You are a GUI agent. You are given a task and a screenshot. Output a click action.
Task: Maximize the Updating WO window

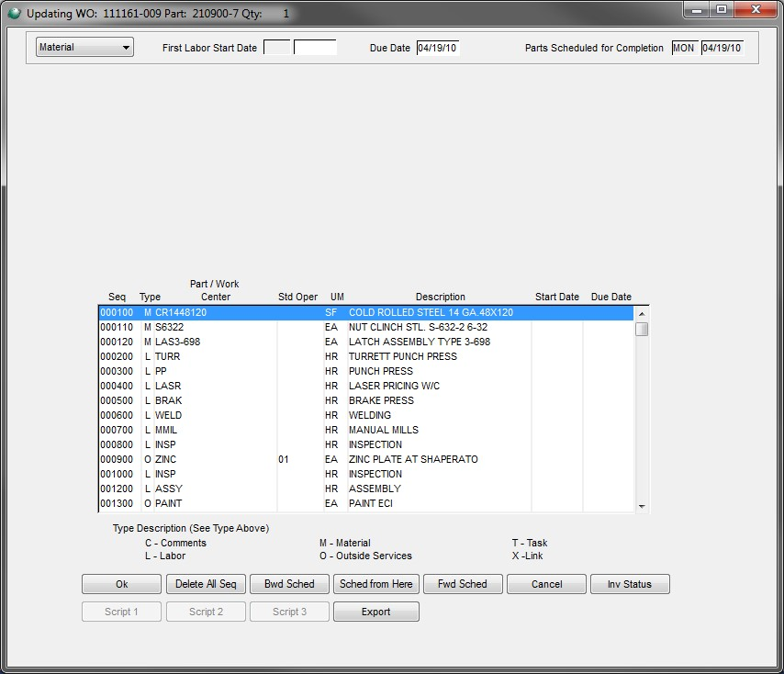pyautogui.click(x=722, y=9)
